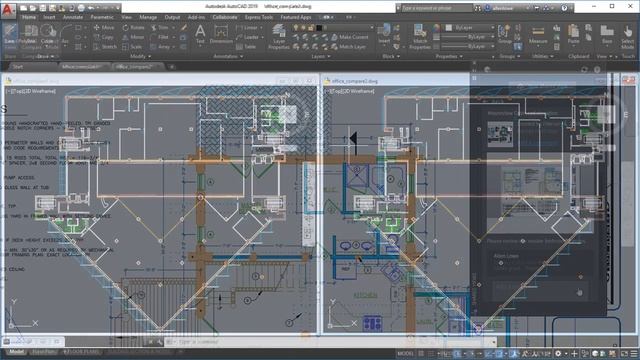Select the Trim tool
640x360 pixels.
tap(160, 27)
